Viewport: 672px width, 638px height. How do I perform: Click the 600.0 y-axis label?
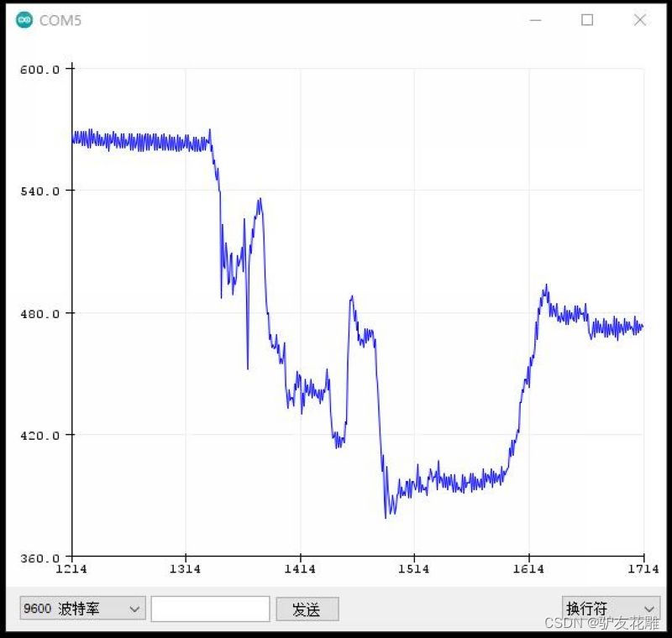pos(39,70)
